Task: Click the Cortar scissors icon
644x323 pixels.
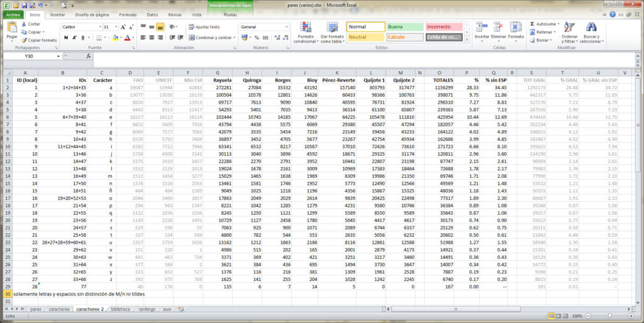Action: pos(23,24)
